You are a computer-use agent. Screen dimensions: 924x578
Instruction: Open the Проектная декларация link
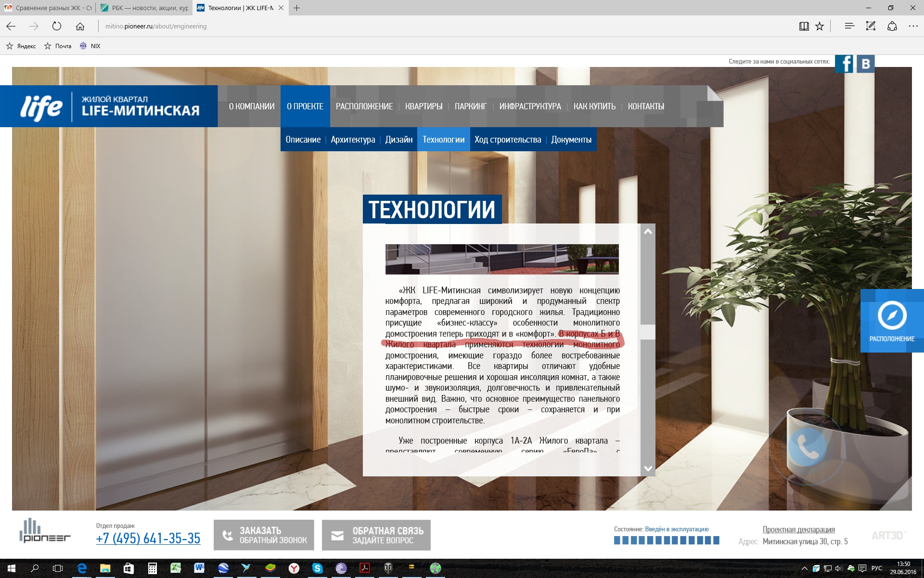tap(798, 529)
